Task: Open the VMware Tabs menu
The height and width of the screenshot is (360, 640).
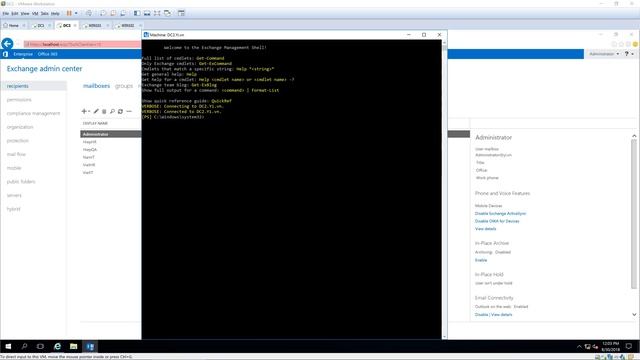Action: pyautogui.click(x=44, y=13)
